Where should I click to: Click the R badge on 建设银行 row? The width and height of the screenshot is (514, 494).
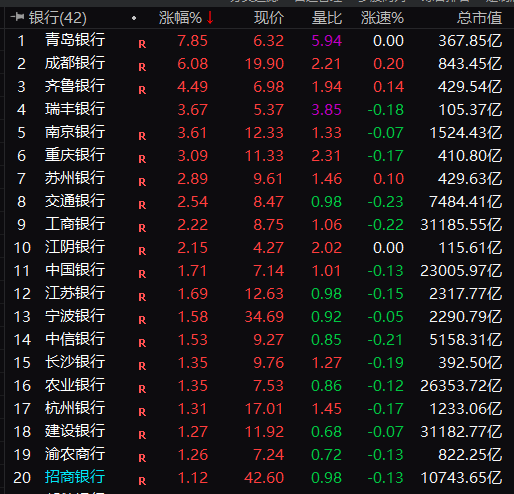[142, 435]
